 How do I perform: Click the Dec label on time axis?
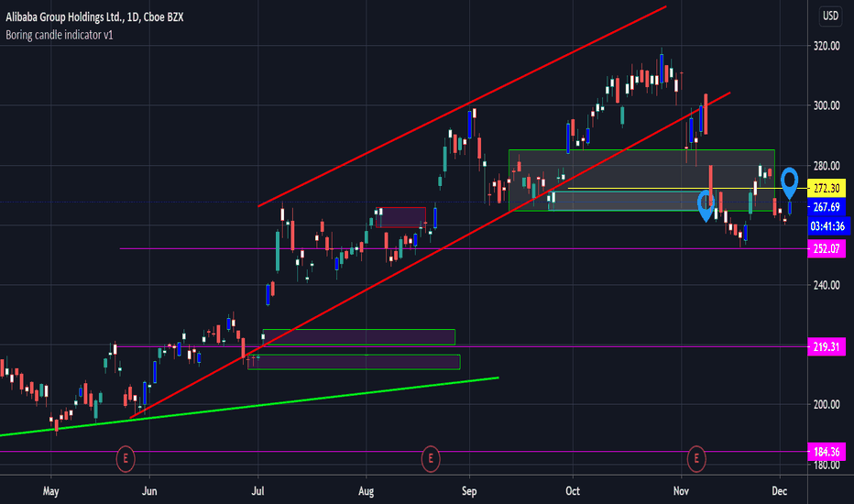[780, 491]
